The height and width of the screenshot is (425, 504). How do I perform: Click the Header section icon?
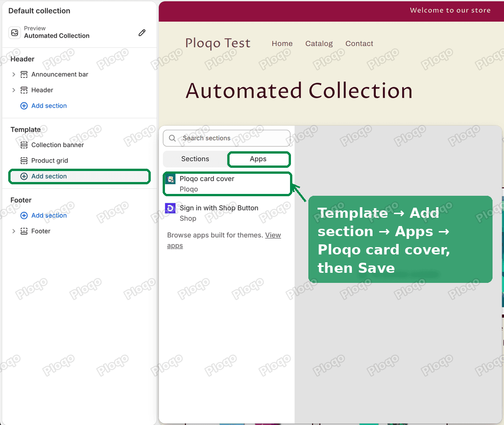click(x=24, y=90)
